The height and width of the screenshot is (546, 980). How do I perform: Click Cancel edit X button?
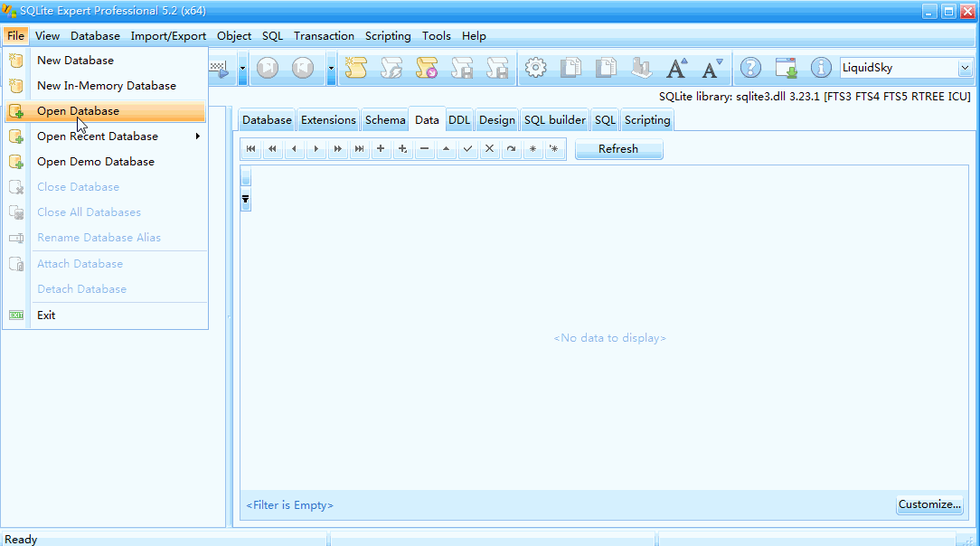coord(489,148)
